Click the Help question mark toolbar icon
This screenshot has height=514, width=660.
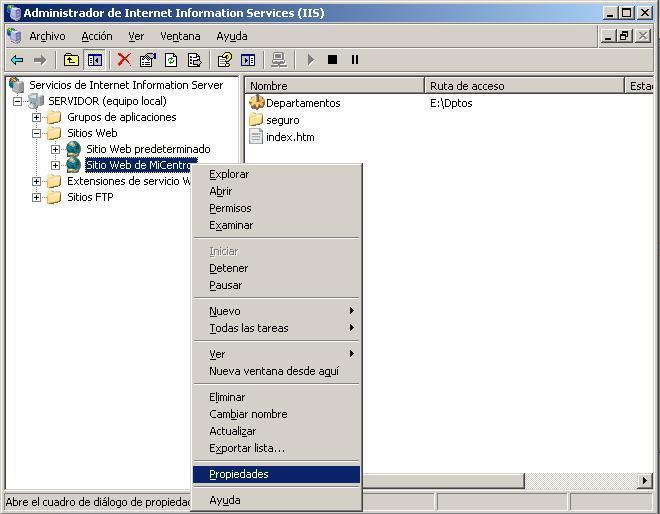(x=225, y=60)
